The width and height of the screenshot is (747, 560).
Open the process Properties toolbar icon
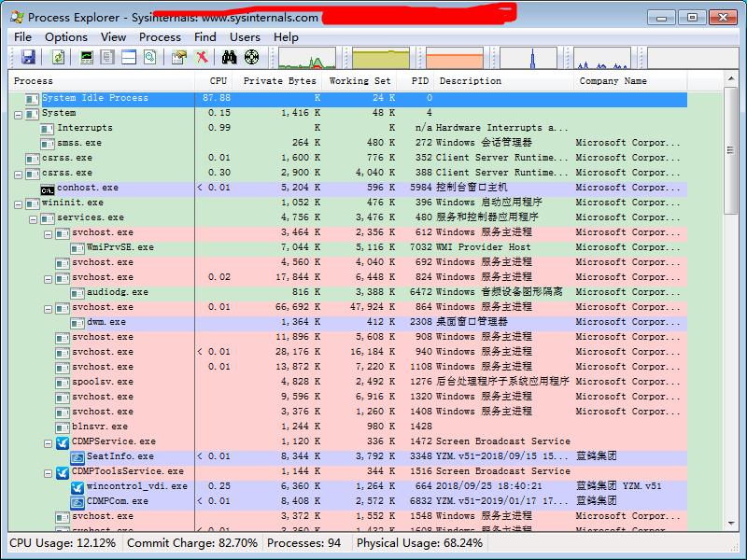pos(179,57)
